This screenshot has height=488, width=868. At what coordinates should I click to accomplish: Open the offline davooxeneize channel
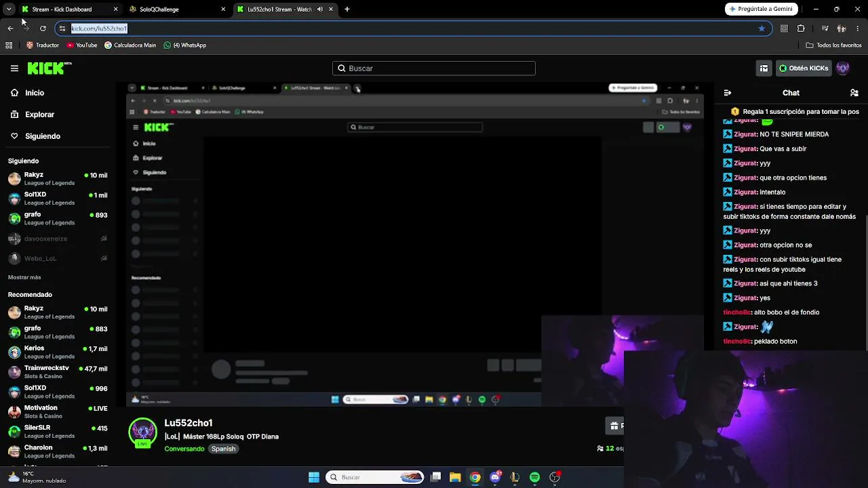coord(58,239)
